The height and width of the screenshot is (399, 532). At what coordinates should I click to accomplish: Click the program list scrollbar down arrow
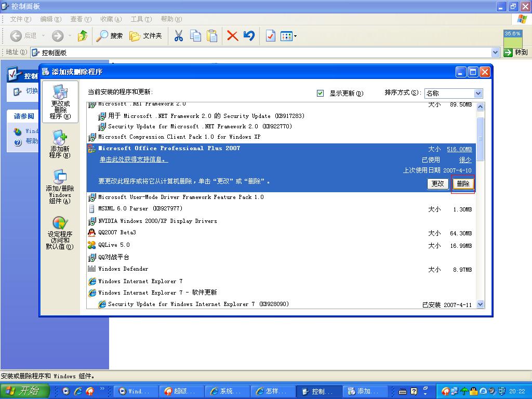[x=480, y=304]
